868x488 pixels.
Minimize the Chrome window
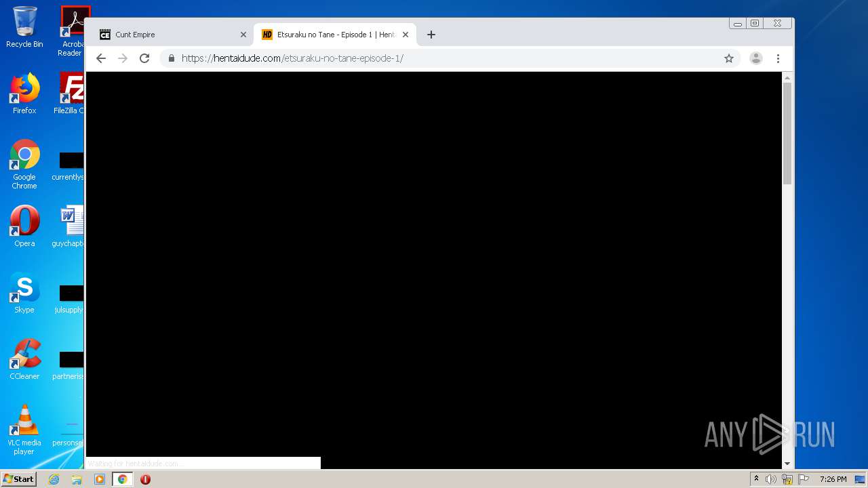point(738,24)
